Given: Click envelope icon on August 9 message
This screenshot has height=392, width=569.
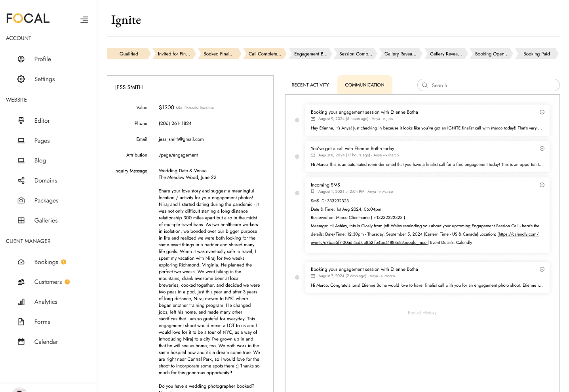Looking at the screenshot, I should pos(313,119).
